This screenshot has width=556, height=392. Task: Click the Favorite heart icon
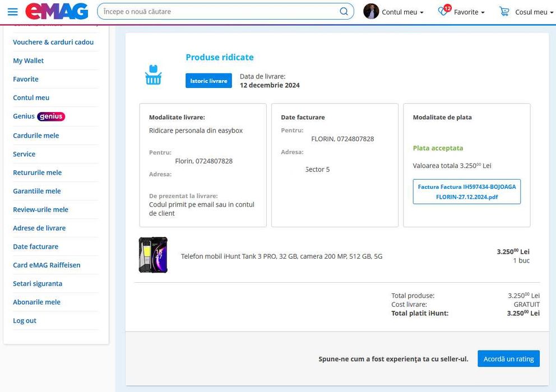443,11
